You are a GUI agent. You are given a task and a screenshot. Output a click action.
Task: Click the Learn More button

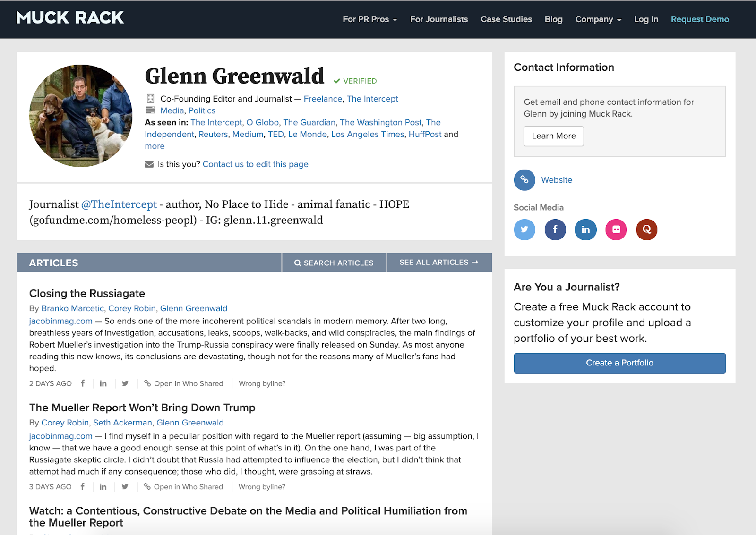554,136
